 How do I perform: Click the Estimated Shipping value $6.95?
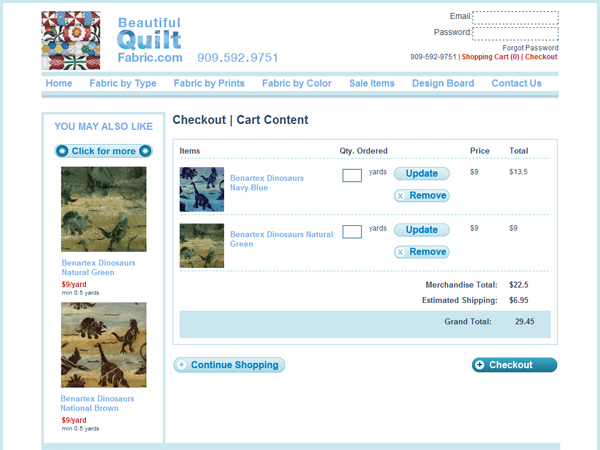518,300
